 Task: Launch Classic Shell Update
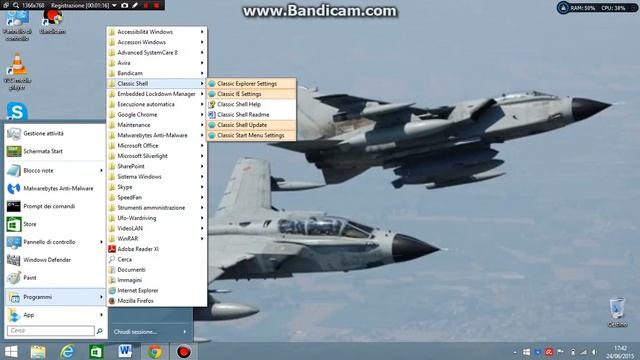point(251,125)
